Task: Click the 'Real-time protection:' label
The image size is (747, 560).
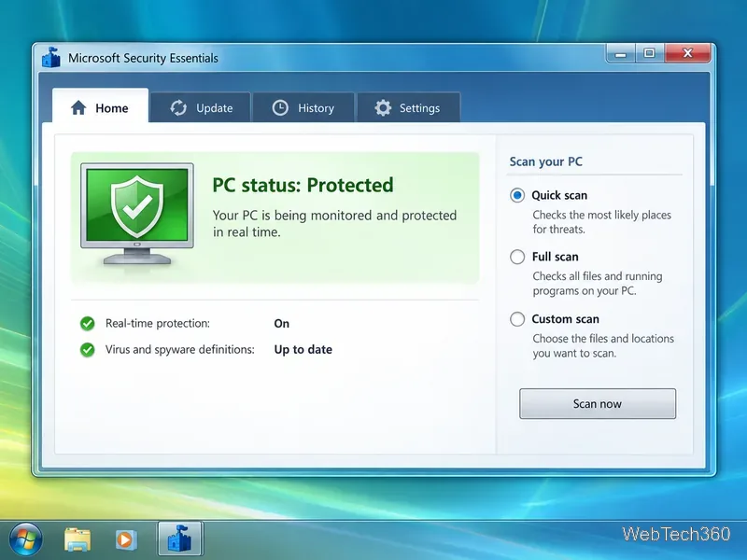Action: [x=158, y=323]
